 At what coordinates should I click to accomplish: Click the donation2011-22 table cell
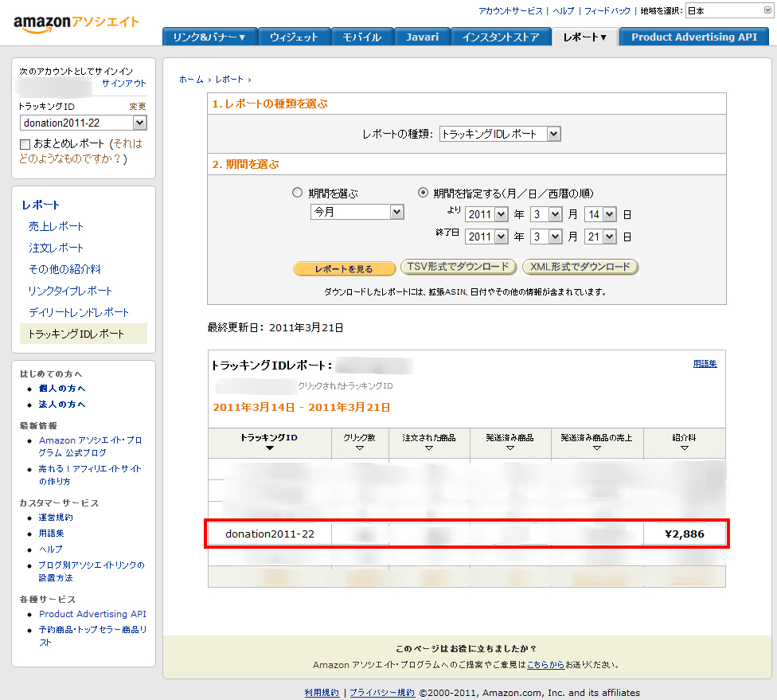[x=270, y=534]
